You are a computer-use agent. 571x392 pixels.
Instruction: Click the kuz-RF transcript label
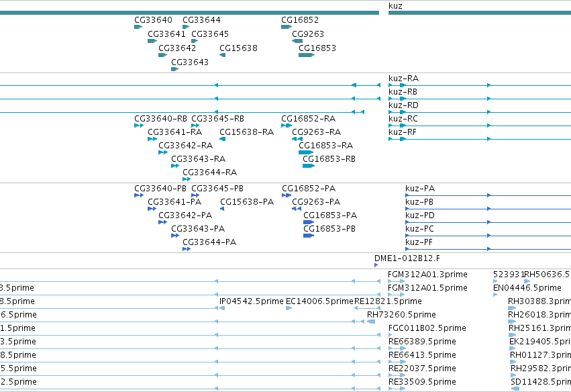tap(403, 132)
